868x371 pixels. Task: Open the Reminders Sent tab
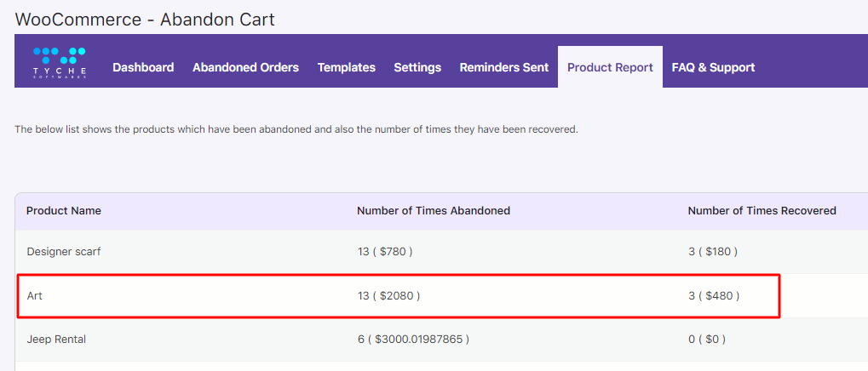tap(504, 67)
